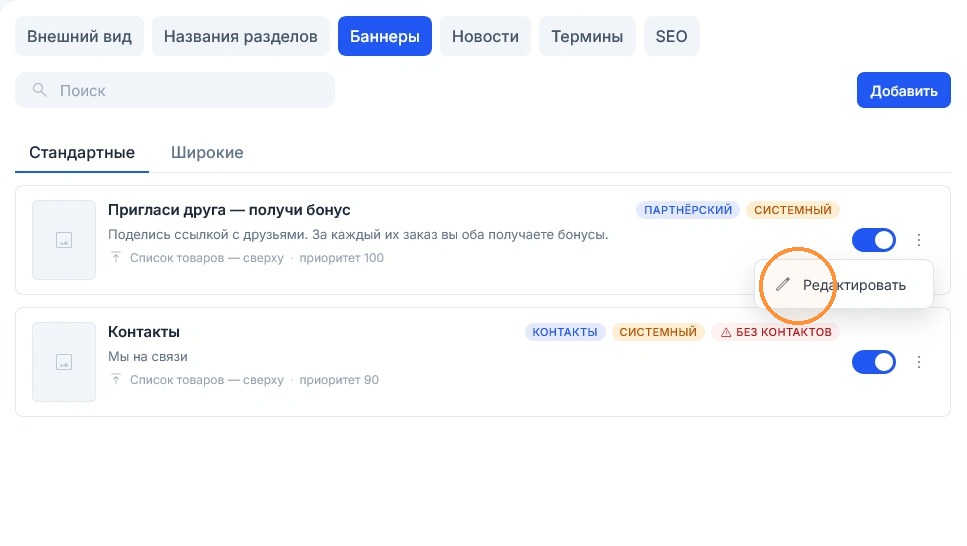Viewport: 967px width, 546px height.
Task: Click the image placeholder of Контакты banner
Action: (64, 362)
